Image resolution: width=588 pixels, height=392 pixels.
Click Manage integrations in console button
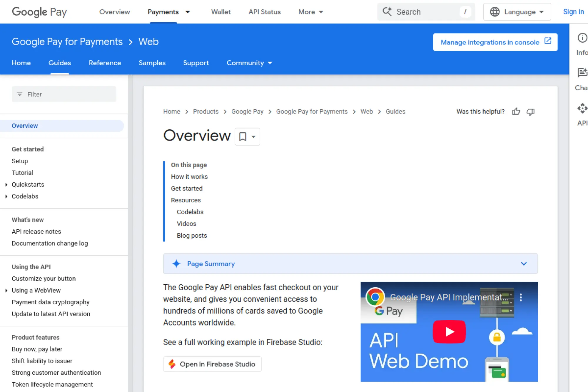point(495,42)
